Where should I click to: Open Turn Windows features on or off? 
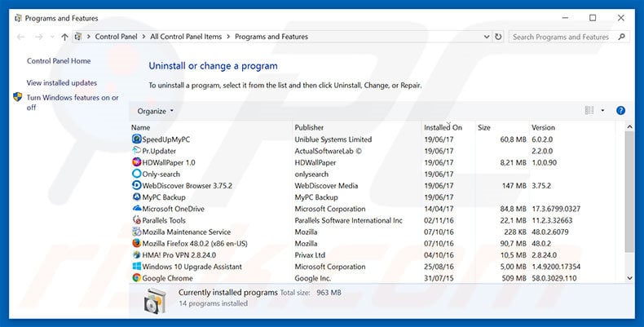click(73, 102)
